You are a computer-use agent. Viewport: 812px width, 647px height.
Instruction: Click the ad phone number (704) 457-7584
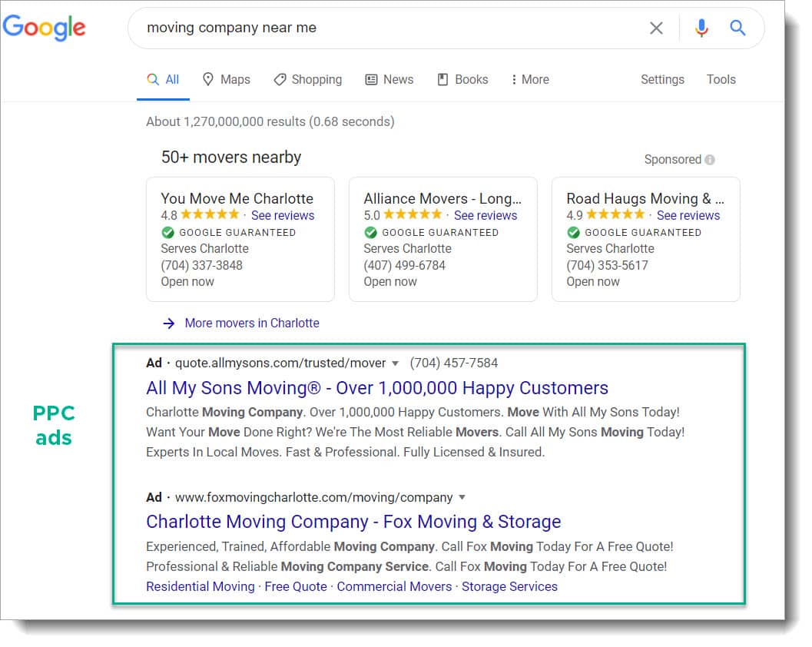[454, 363]
